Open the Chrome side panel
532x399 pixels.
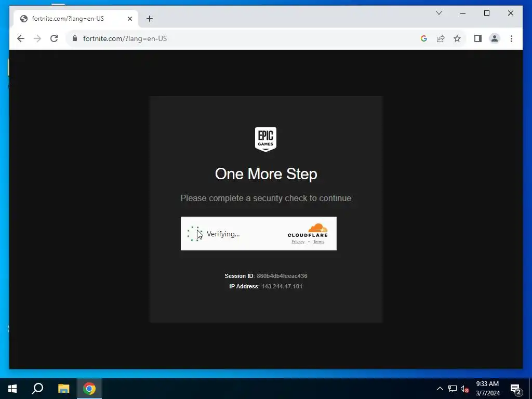pyautogui.click(x=478, y=38)
